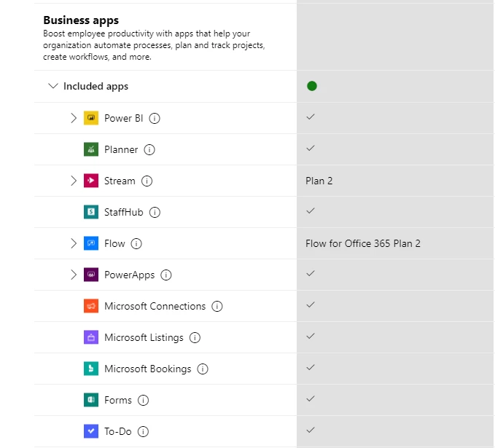Click the 'Microsoft Bookings' label

coord(148,369)
